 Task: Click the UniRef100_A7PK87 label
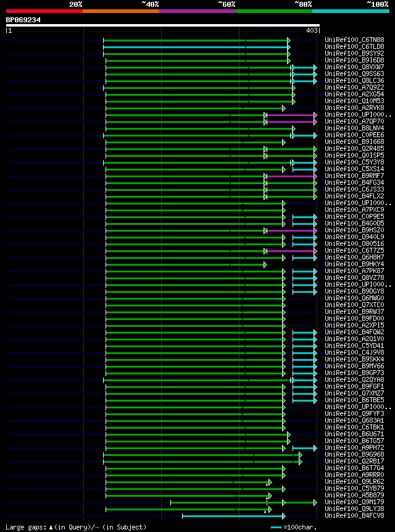354,271
